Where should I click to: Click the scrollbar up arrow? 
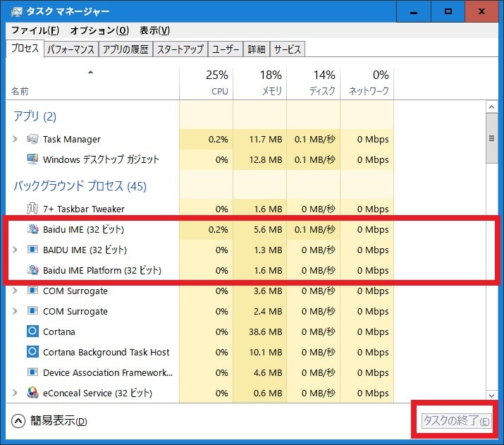[x=491, y=107]
